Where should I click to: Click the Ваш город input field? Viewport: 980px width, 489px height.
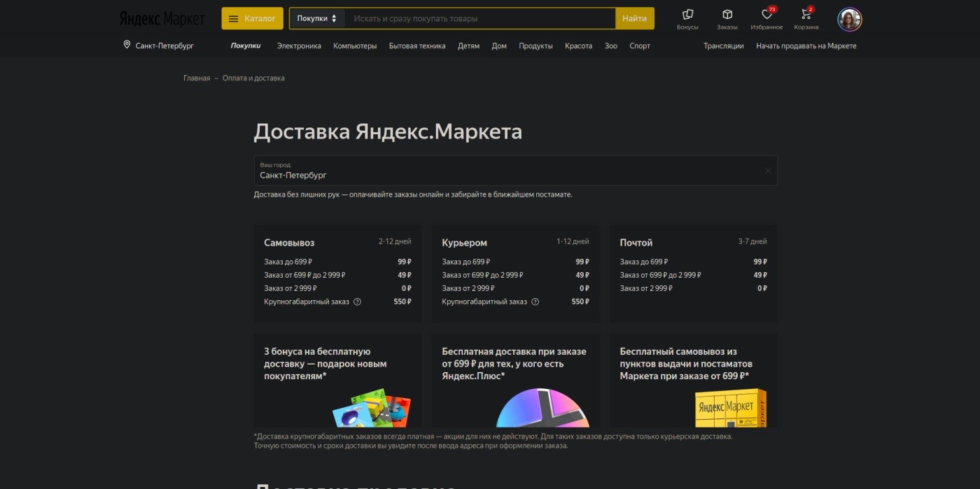click(515, 170)
